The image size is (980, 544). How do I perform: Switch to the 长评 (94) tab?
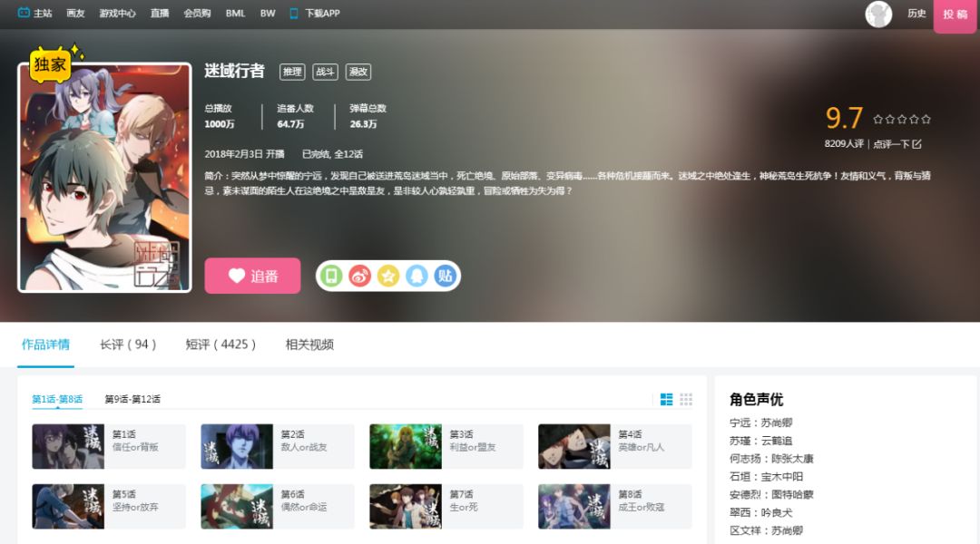click(128, 345)
